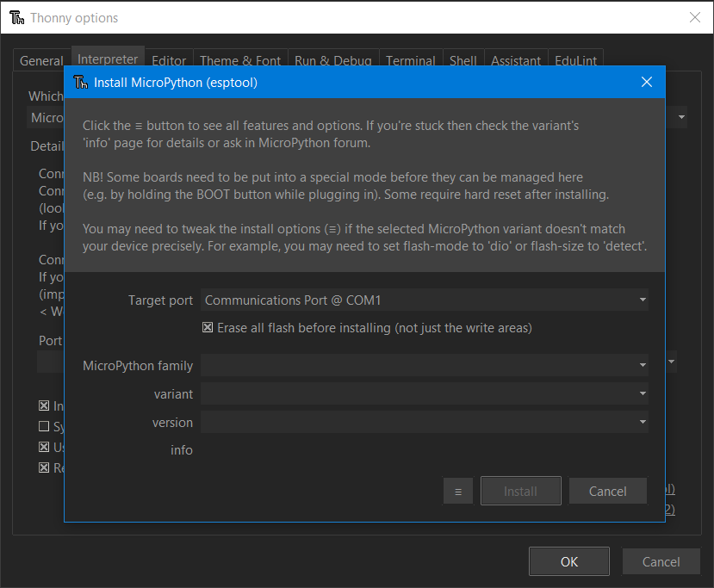Toggle the first checked box in Thonny options
This screenshot has width=714, height=588.
pos(44,405)
